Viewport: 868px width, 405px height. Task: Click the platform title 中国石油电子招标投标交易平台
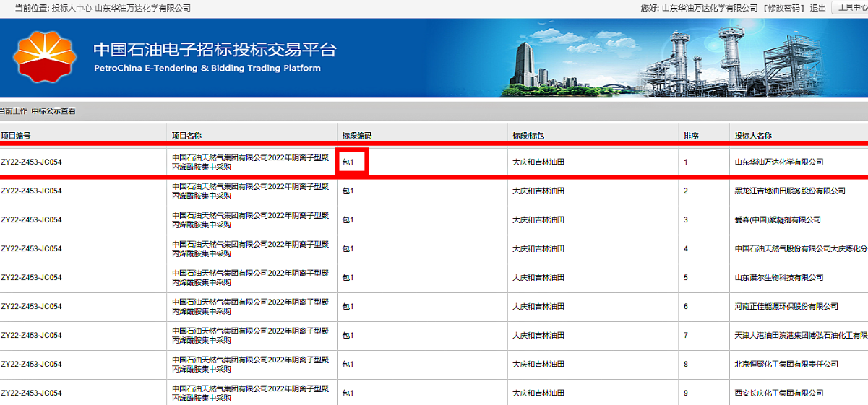coord(215,51)
